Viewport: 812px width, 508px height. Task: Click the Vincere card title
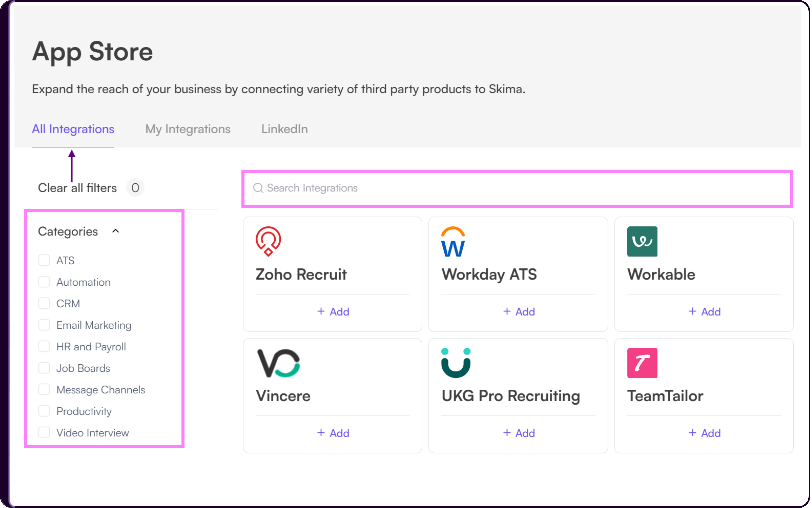283,396
